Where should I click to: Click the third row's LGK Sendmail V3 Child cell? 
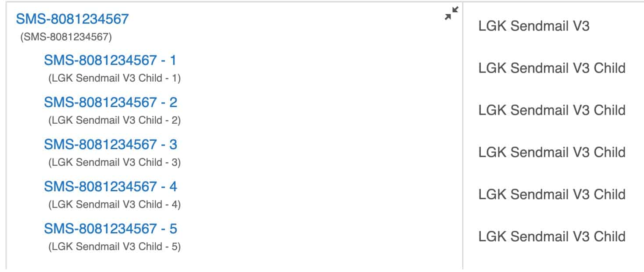[x=552, y=152]
